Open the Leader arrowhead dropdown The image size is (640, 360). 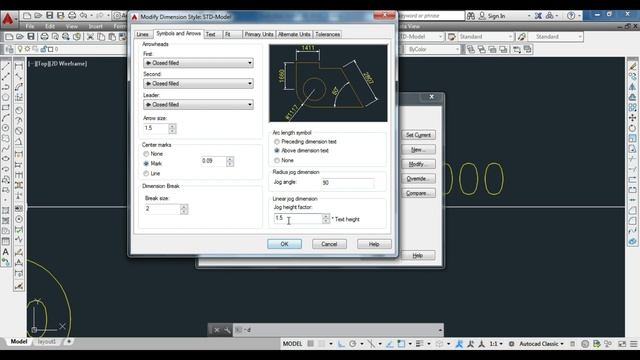(x=198, y=104)
